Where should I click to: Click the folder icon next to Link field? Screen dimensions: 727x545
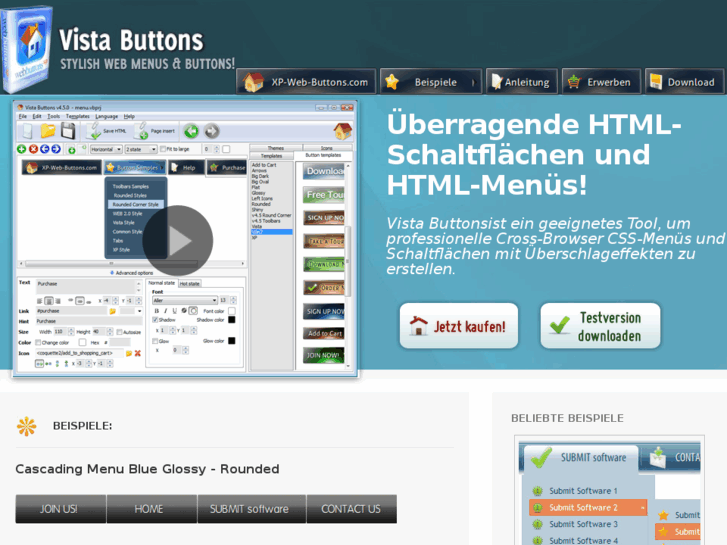[x=112, y=311]
